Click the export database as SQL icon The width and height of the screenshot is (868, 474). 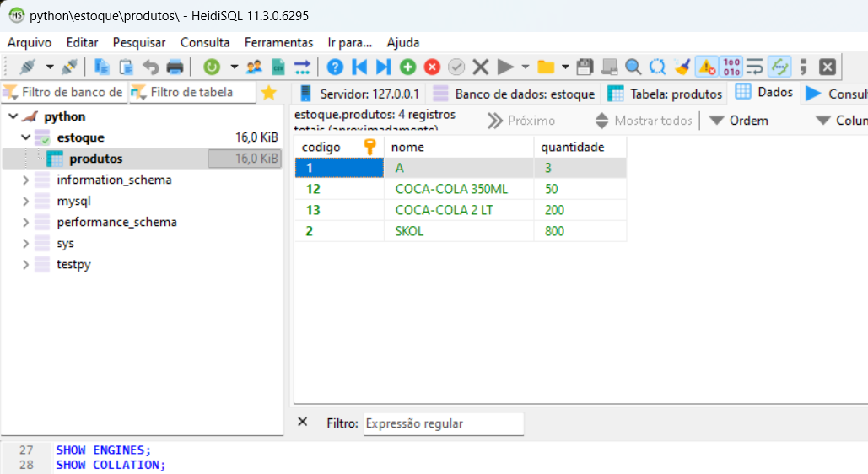[x=302, y=67]
